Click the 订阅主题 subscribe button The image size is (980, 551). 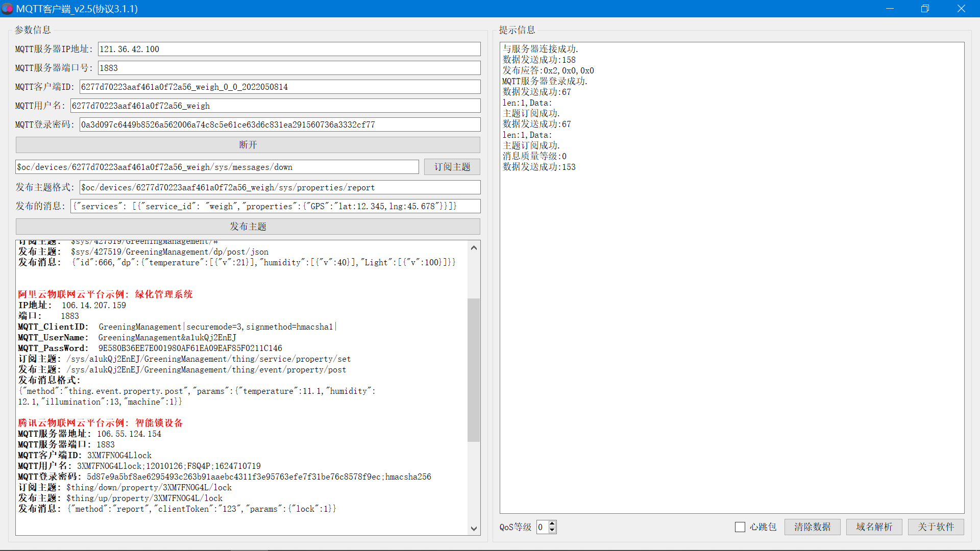pos(452,167)
